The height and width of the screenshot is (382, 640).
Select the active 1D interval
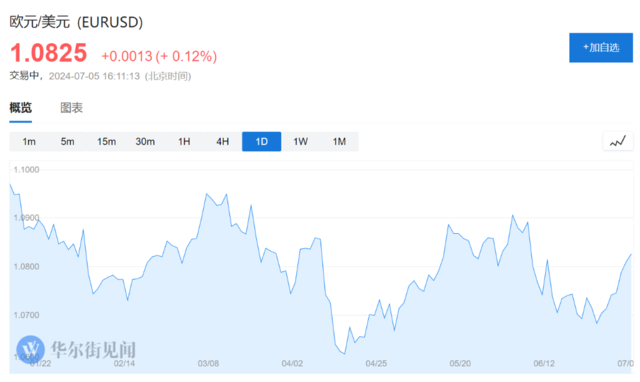point(262,142)
